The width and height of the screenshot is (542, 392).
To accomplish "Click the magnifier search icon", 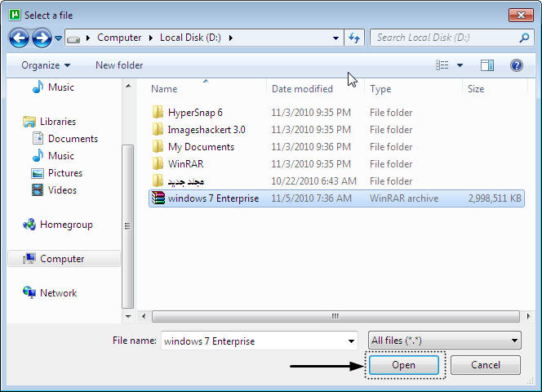I will pyautogui.click(x=524, y=38).
